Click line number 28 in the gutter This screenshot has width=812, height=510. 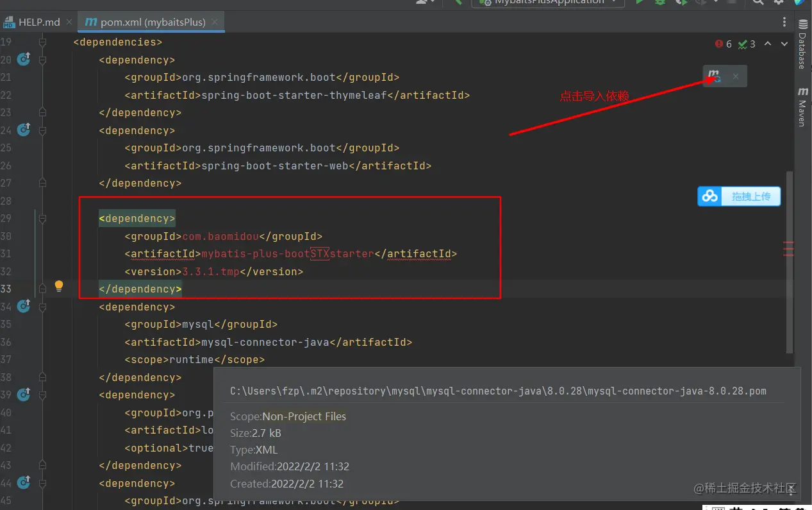pos(6,201)
